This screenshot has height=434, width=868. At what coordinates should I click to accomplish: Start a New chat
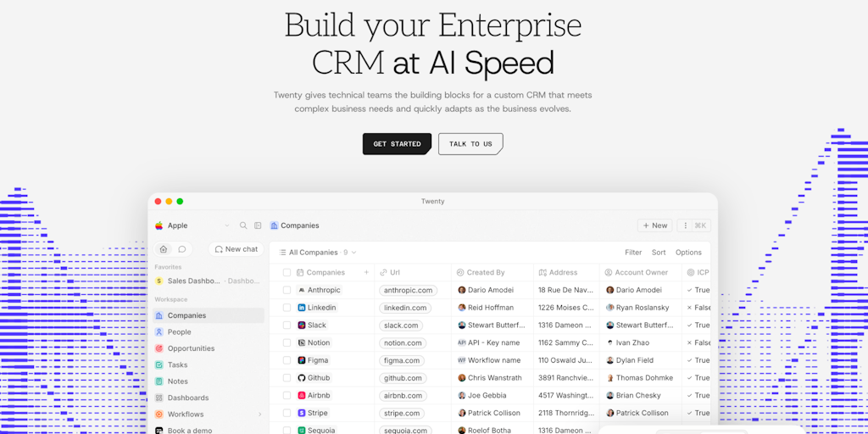coord(236,249)
